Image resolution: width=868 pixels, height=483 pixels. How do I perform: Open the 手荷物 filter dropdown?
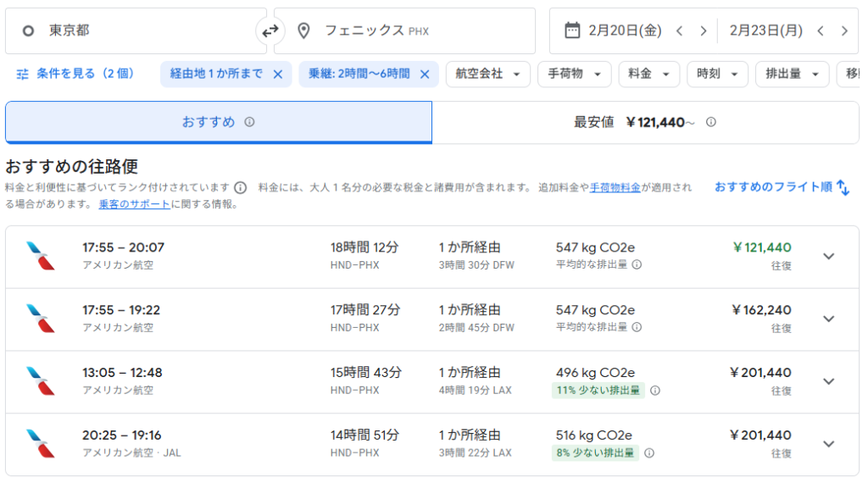(574, 75)
